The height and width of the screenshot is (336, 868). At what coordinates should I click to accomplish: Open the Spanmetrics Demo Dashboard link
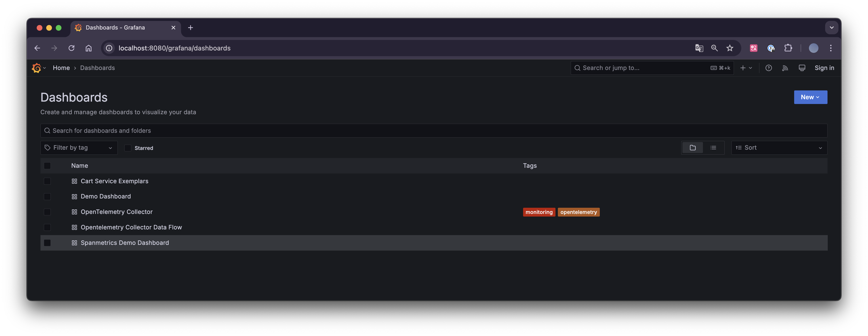(125, 243)
